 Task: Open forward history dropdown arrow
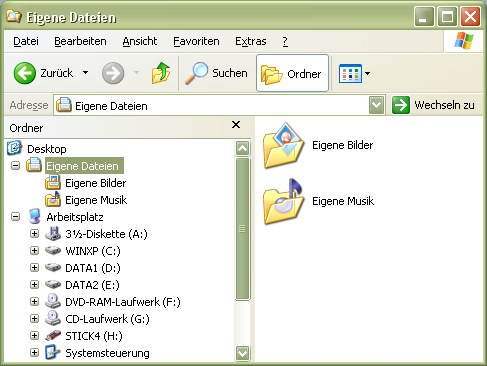pos(136,72)
